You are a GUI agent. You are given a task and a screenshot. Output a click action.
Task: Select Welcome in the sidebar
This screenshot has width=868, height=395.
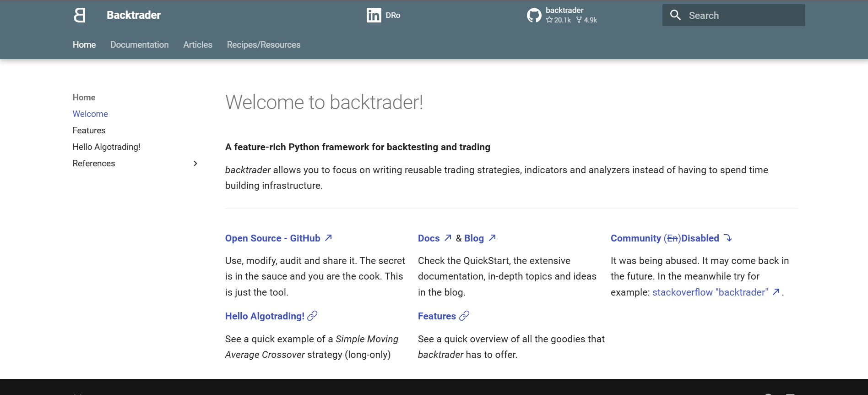(90, 114)
